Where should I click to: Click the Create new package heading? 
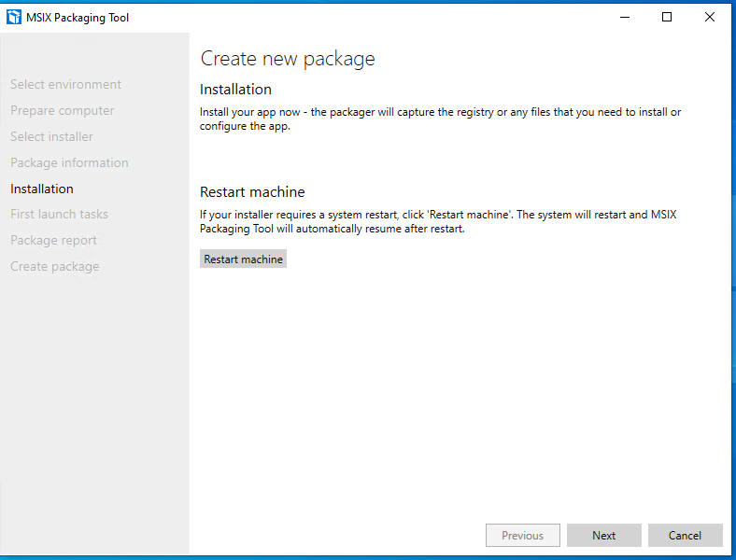pyautogui.click(x=288, y=59)
